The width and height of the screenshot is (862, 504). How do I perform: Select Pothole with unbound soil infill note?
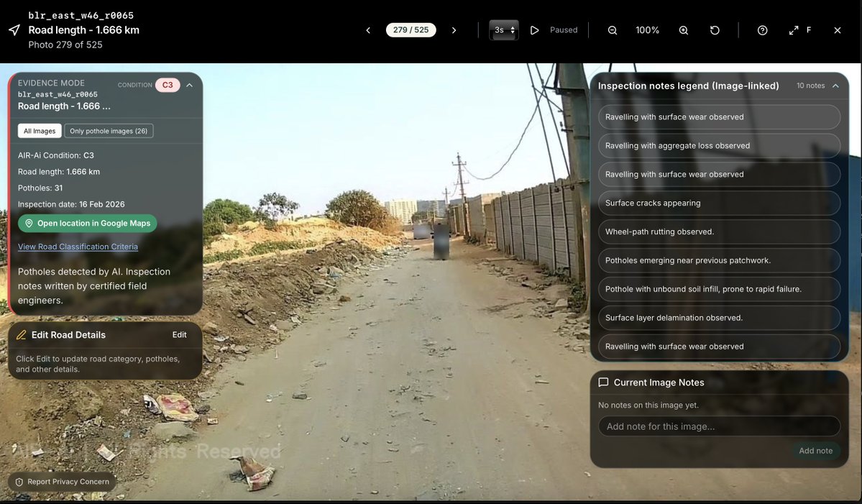click(719, 289)
